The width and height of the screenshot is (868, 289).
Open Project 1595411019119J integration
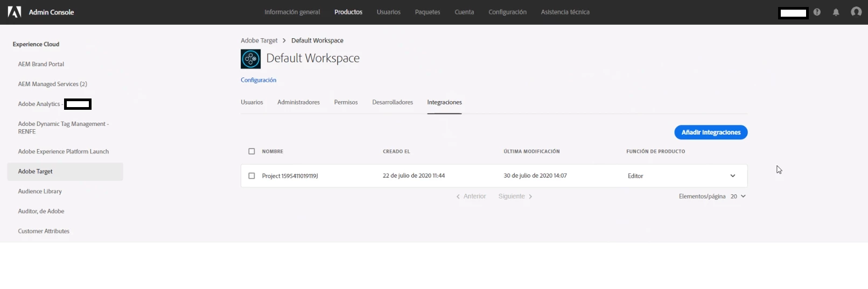point(290,176)
